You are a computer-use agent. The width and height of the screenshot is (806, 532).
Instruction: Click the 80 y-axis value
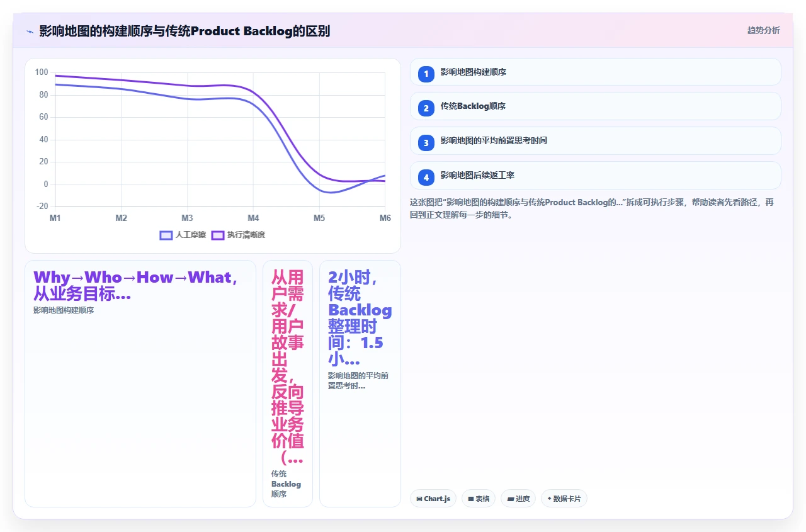click(43, 94)
